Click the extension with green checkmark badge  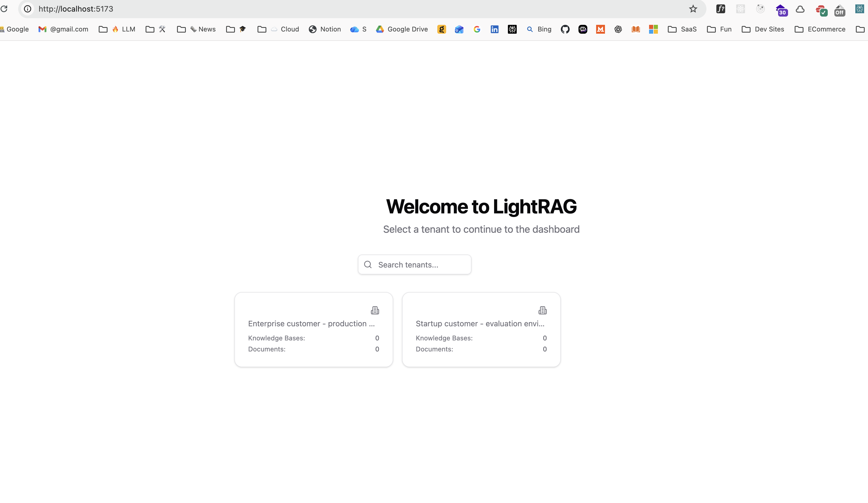pyautogui.click(x=821, y=10)
